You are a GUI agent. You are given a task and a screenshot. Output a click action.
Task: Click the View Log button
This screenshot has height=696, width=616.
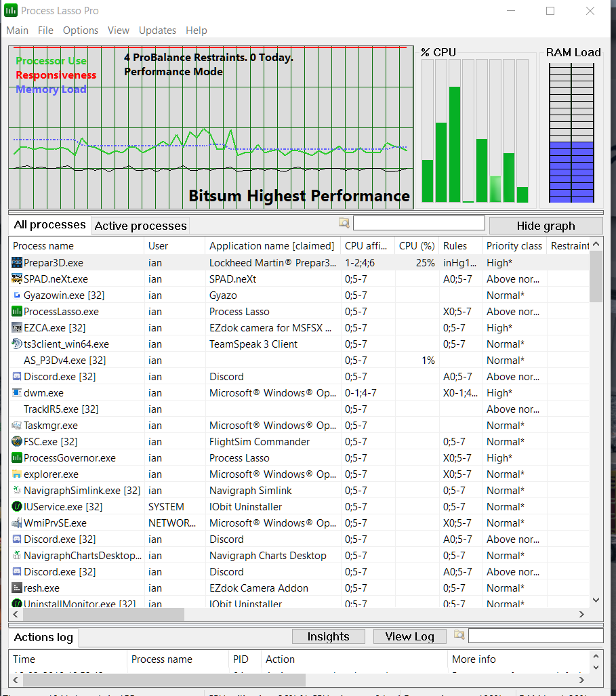(409, 636)
